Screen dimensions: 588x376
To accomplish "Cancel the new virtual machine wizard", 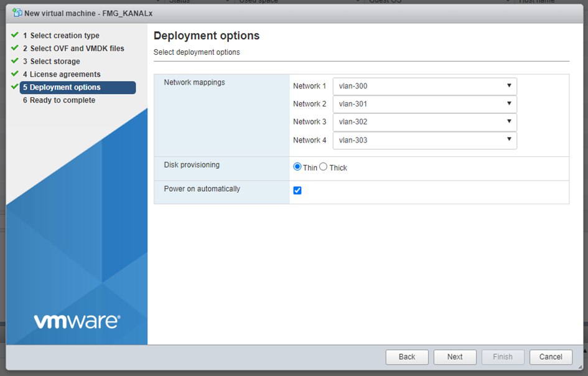I will (x=551, y=357).
